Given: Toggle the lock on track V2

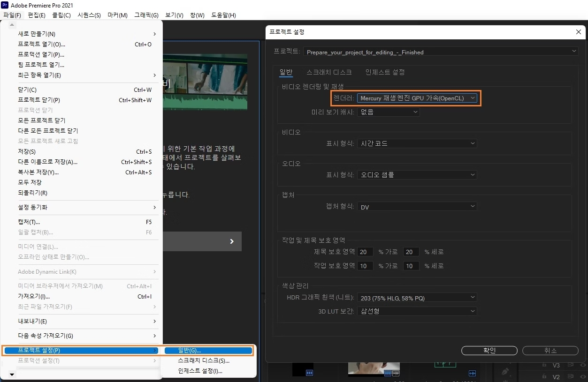Looking at the screenshot, I should (544, 377).
